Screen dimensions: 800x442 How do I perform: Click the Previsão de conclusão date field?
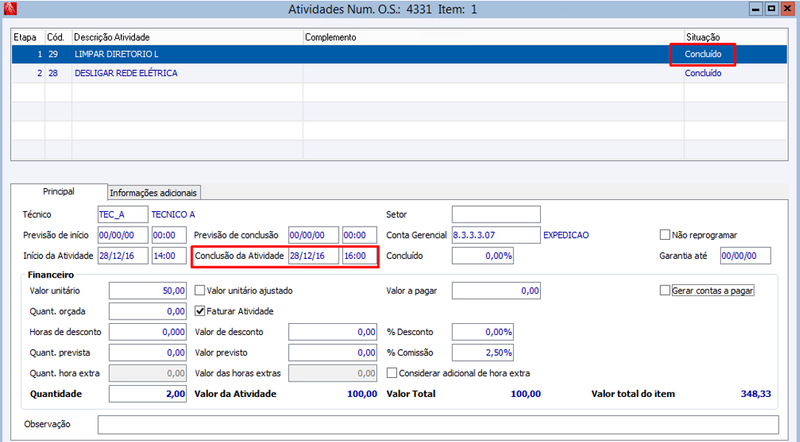click(313, 235)
